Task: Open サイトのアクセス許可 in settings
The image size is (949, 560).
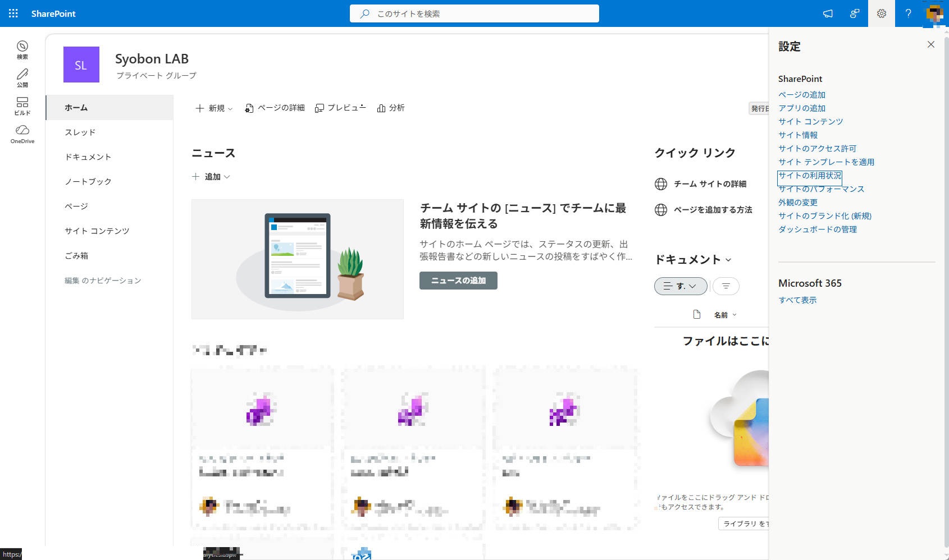Action: pyautogui.click(x=818, y=149)
